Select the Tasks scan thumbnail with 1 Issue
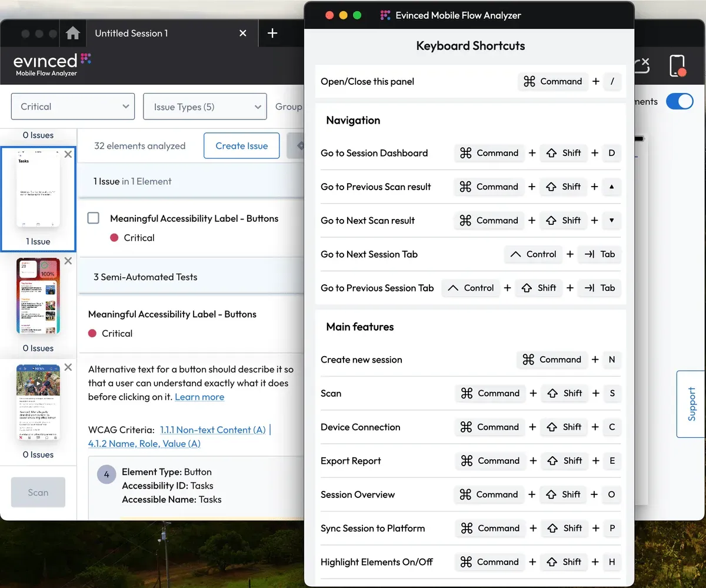The width and height of the screenshot is (706, 588). click(38, 198)
